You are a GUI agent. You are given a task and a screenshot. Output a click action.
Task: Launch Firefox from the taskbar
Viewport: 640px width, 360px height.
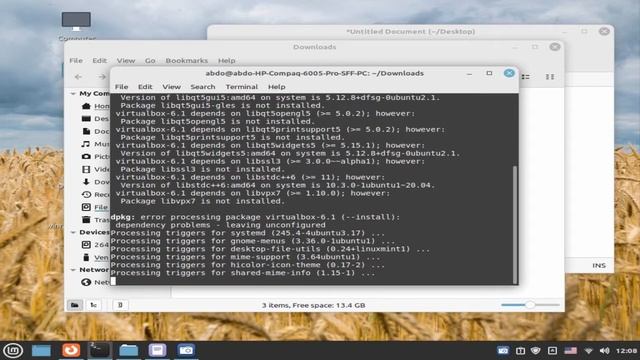[x=71, y=350]
